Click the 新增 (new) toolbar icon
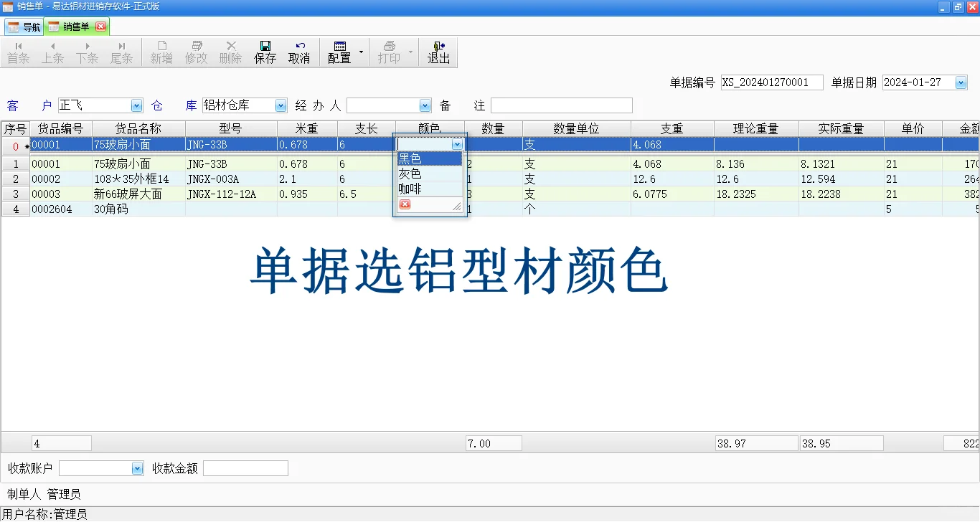Viewport: 980px width, 522px height. click(x=161, y=52)
